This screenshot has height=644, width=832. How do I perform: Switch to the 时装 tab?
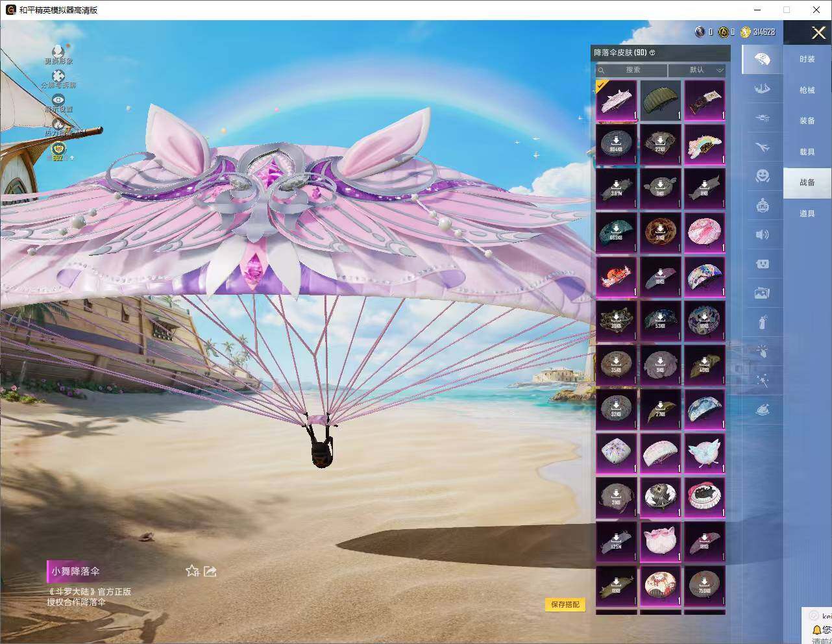(x=807, y=59)
